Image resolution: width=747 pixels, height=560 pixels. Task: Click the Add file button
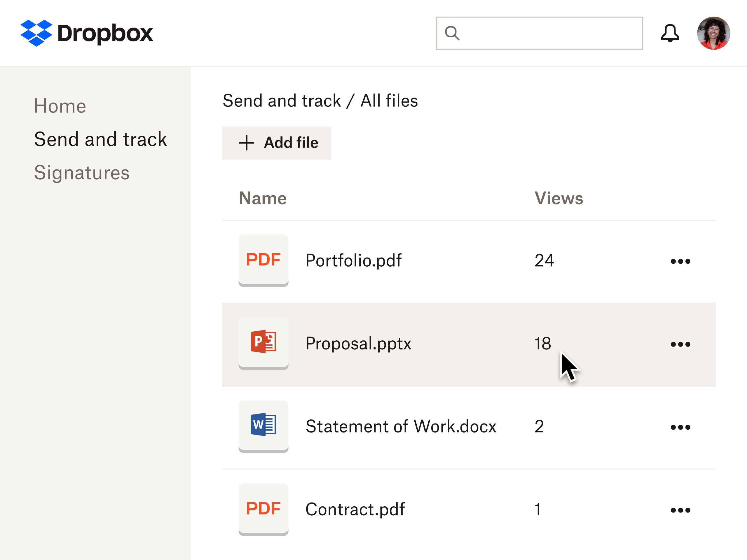click(x=276, y=143)
